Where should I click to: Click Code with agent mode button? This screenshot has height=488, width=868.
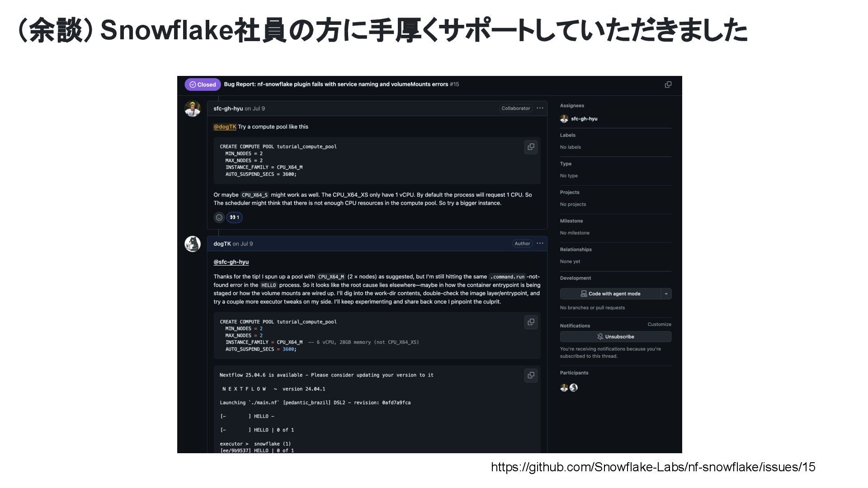pyautogui.click(x=610, y=294)
